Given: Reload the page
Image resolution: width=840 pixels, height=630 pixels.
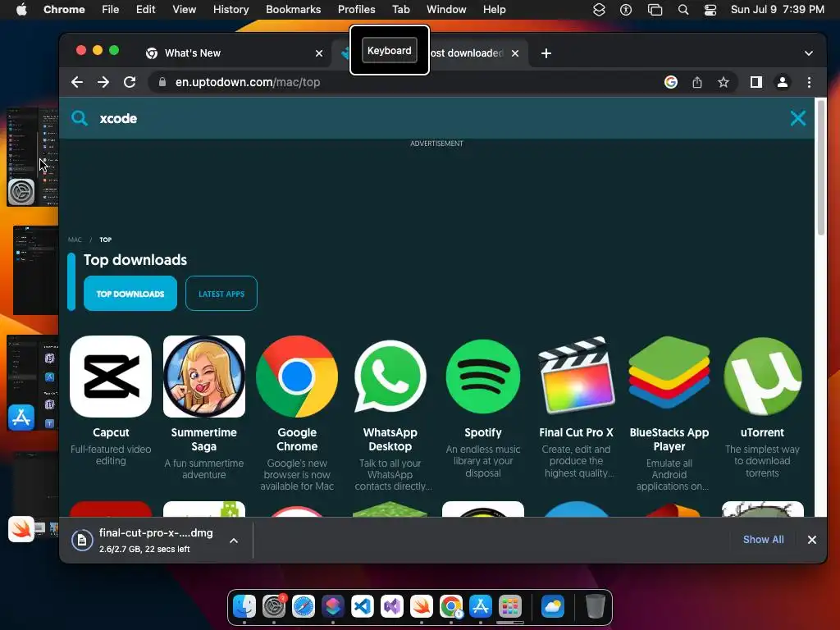Looking at the screenshot, I should click(x=130, y=82).
